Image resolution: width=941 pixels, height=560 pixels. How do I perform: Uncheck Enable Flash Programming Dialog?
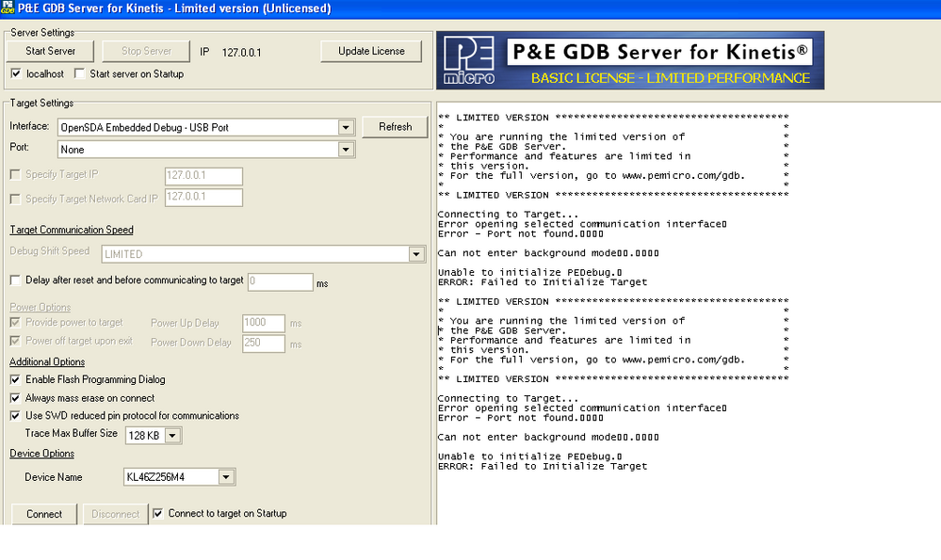(16, 379)
